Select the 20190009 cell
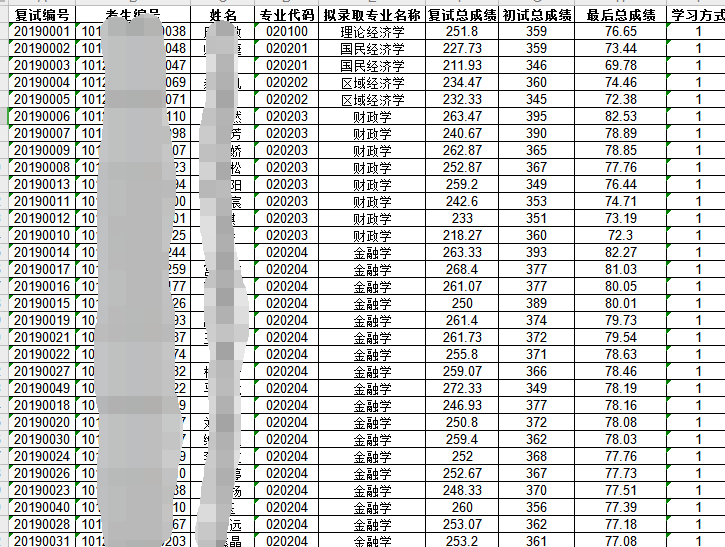725x547 pixels. click(42, 150)
